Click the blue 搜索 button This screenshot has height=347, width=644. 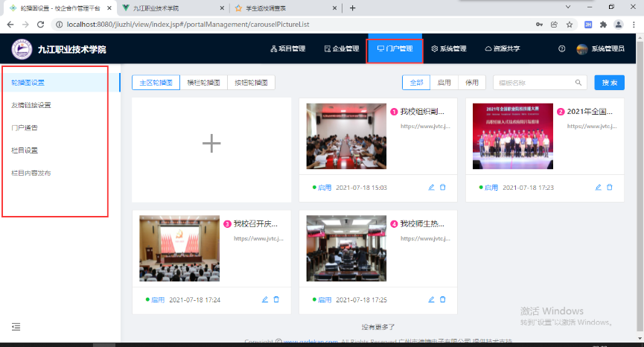609,83
